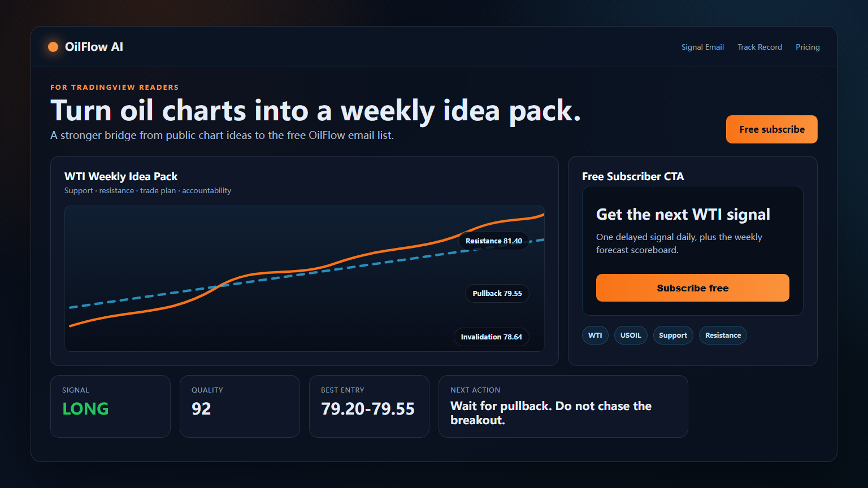868x488 pixels.
Task: Open the Track Record nav link
Action: (x=759, y=47)
